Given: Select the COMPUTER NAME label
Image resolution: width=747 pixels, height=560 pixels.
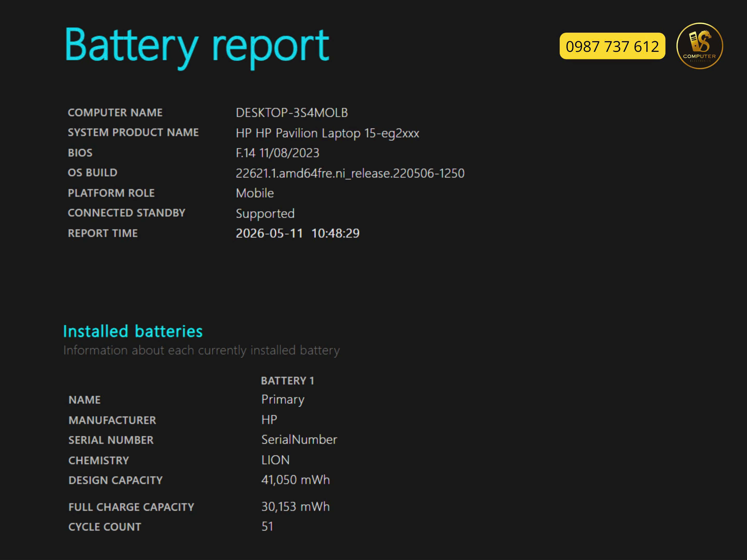Looking at the screenshot, I should click(x=115, y=113).
